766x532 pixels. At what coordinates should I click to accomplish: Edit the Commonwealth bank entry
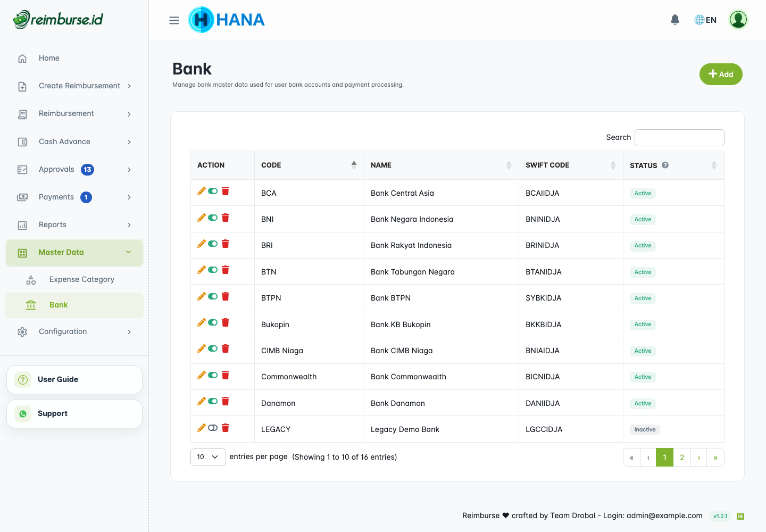[x=201, y=375]
